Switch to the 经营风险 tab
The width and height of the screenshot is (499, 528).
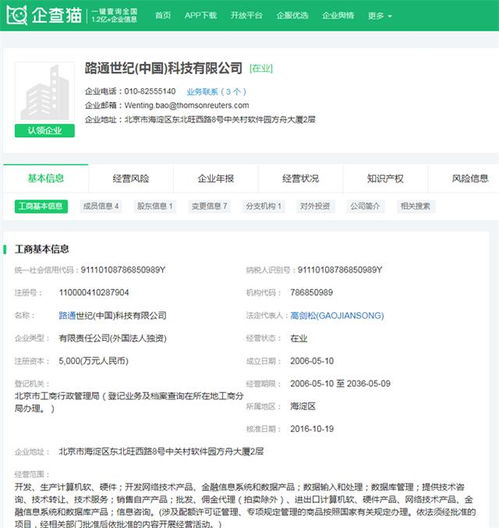pyautogui.click(x=131, y=178)
